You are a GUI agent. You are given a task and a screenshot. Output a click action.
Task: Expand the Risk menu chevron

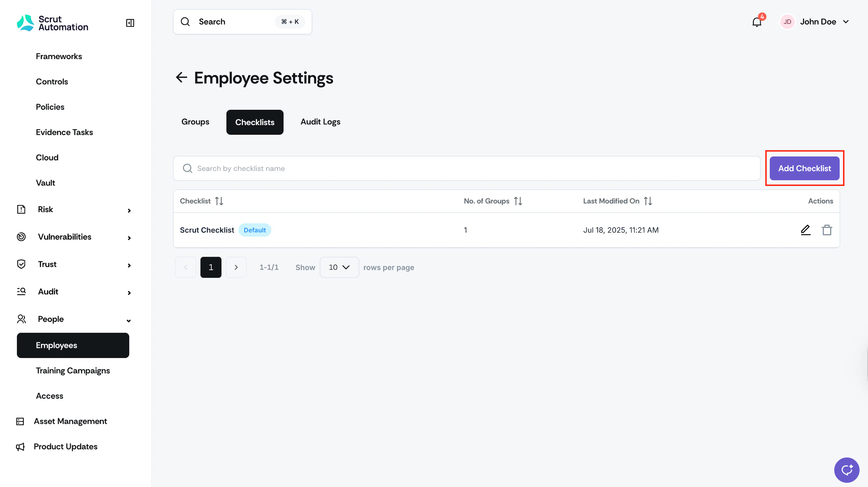pos(129,210)
